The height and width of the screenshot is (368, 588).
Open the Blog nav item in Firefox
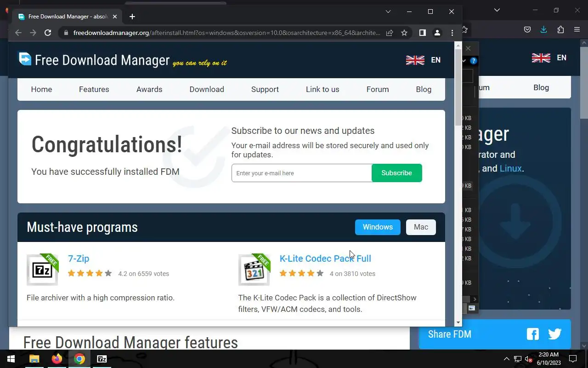point(541,87)
